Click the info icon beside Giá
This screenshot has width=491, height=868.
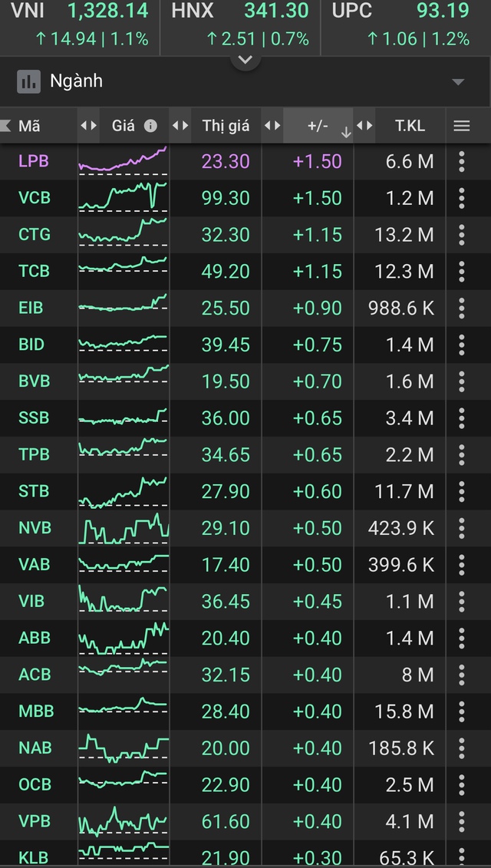tap(150, 126)
